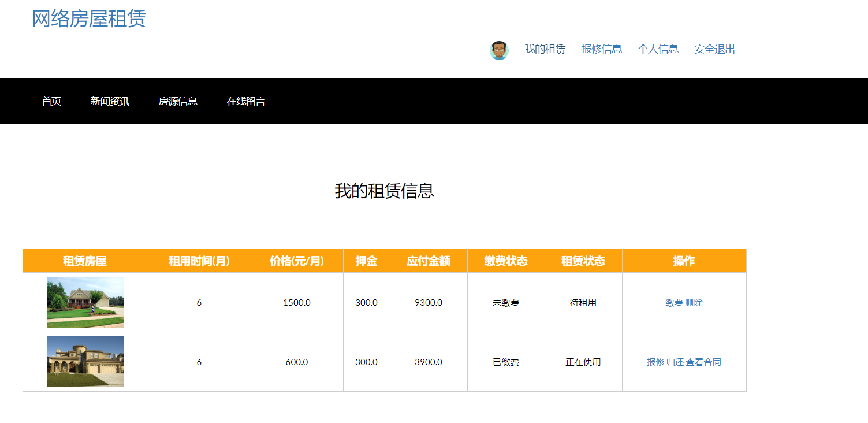Click the 600.0 price cell
The height and width of the screenshot is (423, 868).
tap(297, 362)
